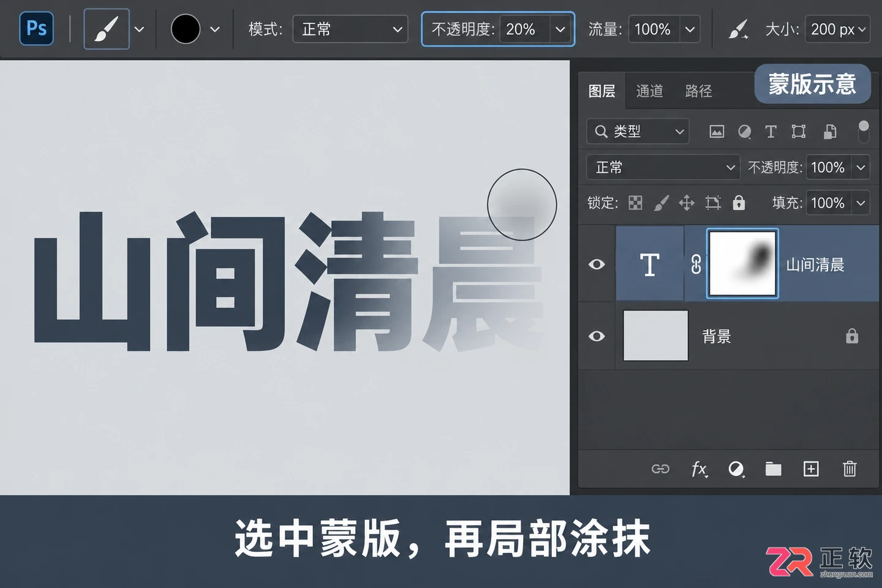
Task: Create a new group folder
Action: click(x=774, y=469)
